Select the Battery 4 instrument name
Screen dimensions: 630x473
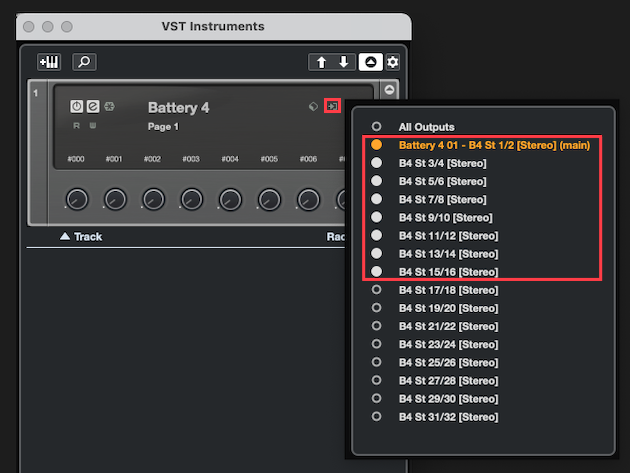178,108
